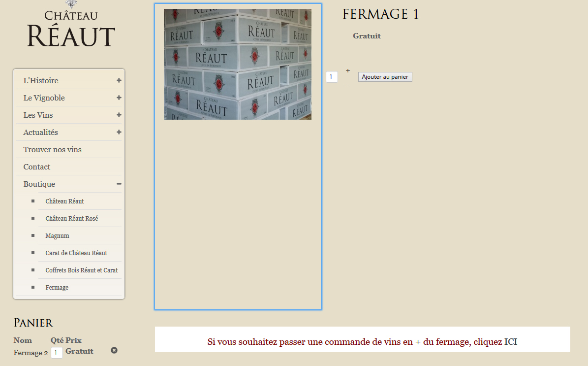Open the Les Vins menu item
The height and width of the screenshot is (366, 588).
tap(38, 115)
